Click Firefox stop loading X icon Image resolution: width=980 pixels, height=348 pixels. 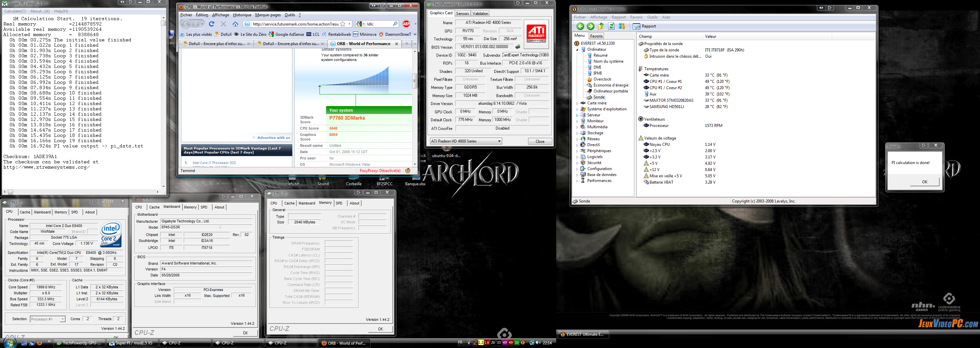tap(223, 24)
